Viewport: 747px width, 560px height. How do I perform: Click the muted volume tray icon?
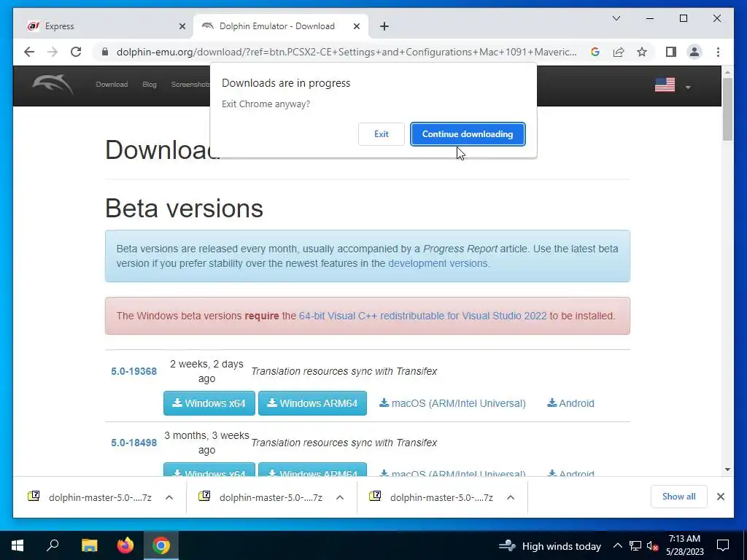[652, 545]
